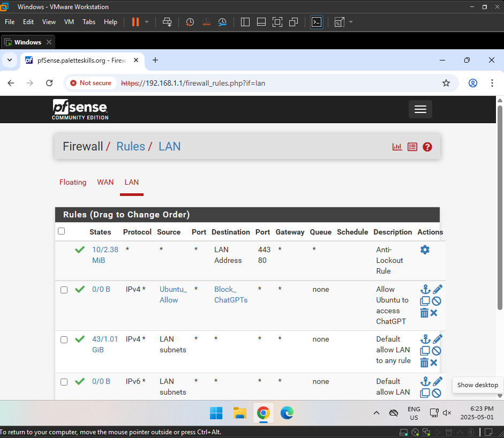Copy the Default allow LAN to any rule
Viewport: 504px width, 438px height.
[425, 351]
